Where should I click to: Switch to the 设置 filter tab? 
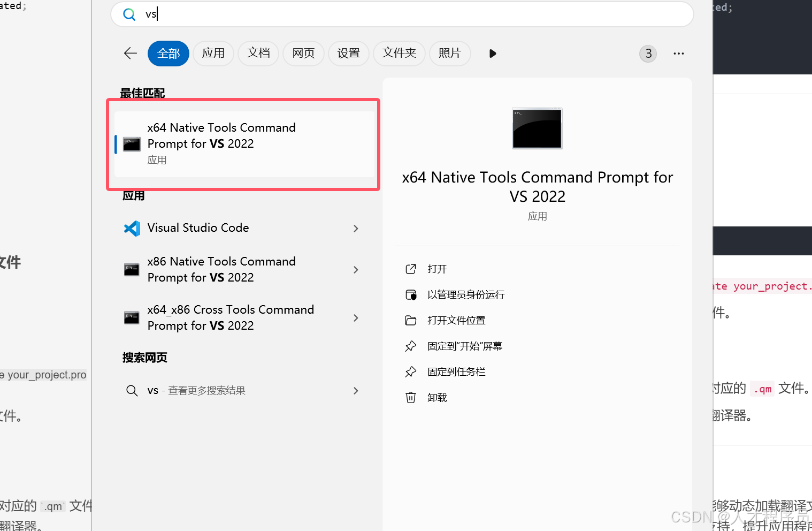click(349, 54)
